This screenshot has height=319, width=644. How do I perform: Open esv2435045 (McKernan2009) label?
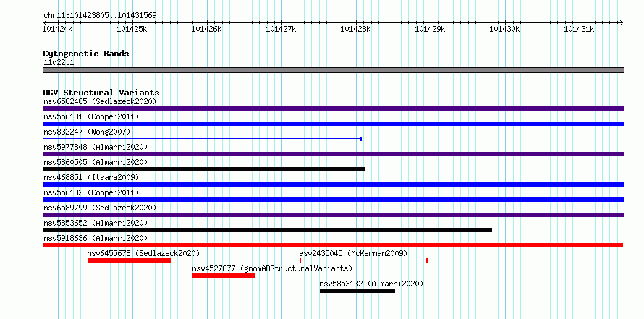tap(354, 253)
